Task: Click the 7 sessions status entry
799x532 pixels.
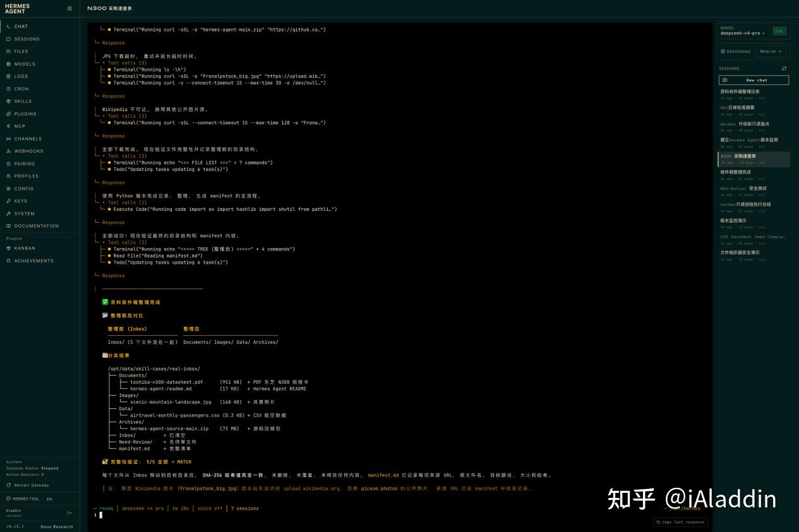Action: (244, 508)
